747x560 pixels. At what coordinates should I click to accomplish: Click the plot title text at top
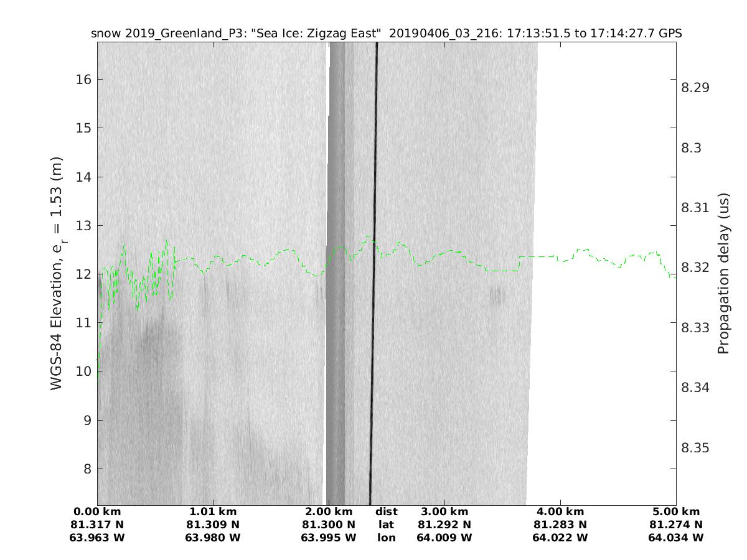pos(386,34)
